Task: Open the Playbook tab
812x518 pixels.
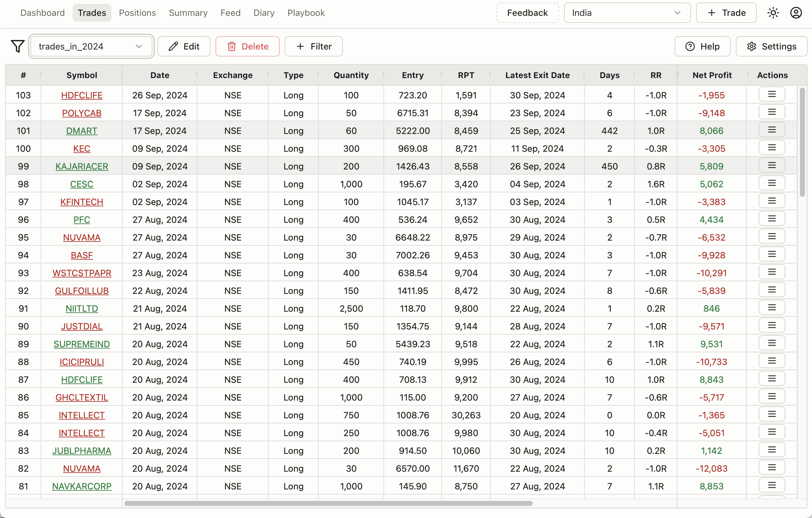Action: [306, 13]
